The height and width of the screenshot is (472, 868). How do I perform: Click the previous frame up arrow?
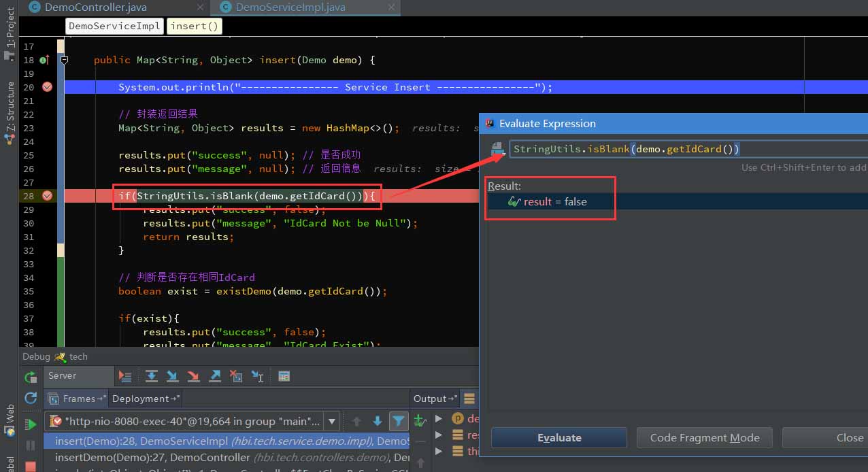point(356,421)
